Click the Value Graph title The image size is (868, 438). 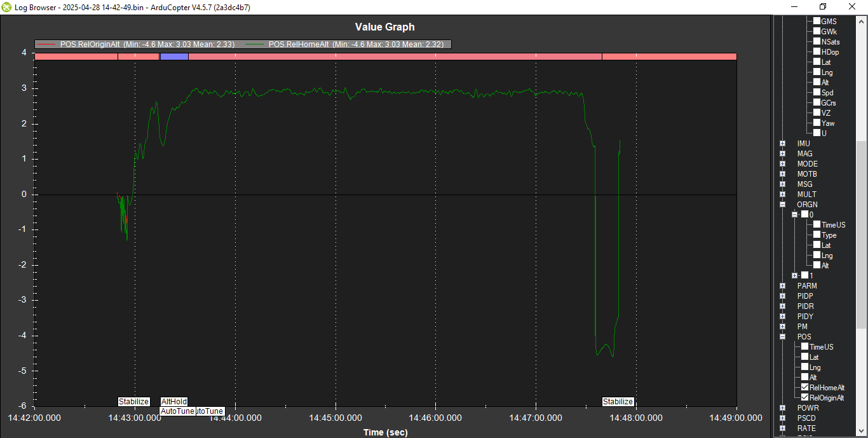(384, 27)
